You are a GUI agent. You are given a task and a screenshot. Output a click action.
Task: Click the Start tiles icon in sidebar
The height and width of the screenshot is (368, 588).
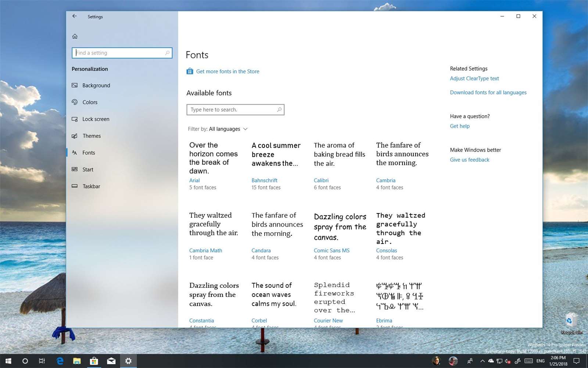[x=75, y=169]
